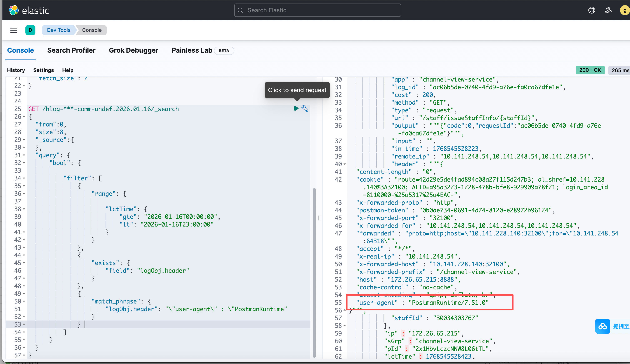Collapse the fold arrow at line 26

point(24,117)
